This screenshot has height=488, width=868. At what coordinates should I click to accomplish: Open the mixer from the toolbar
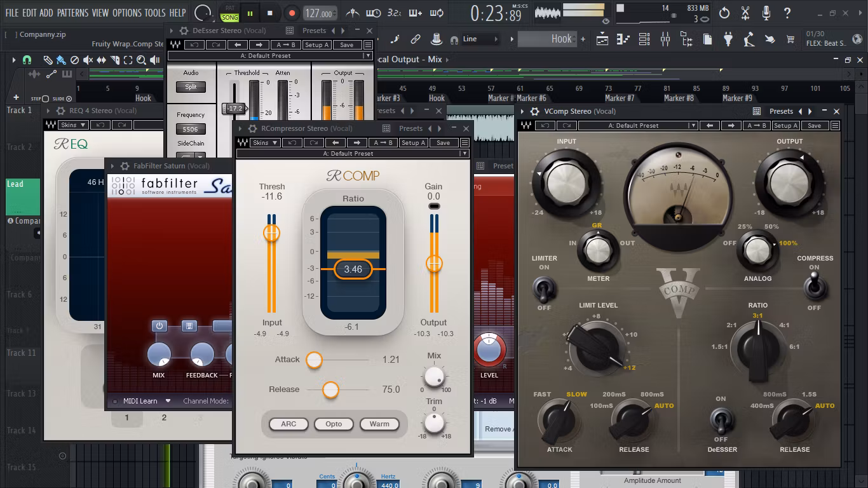click(665, 39)
